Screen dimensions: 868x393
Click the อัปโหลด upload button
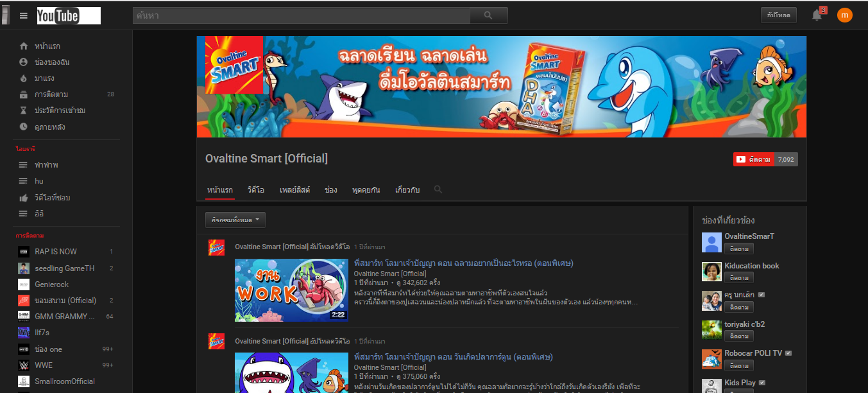(x=778, y=15)
